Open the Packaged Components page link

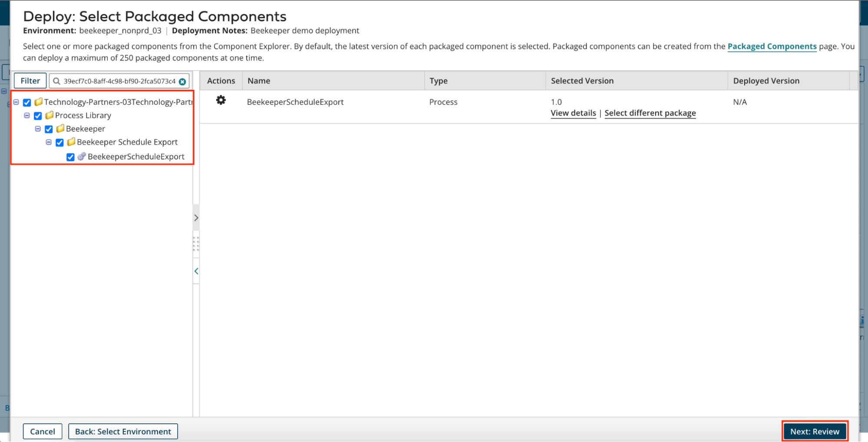point(772,46)
